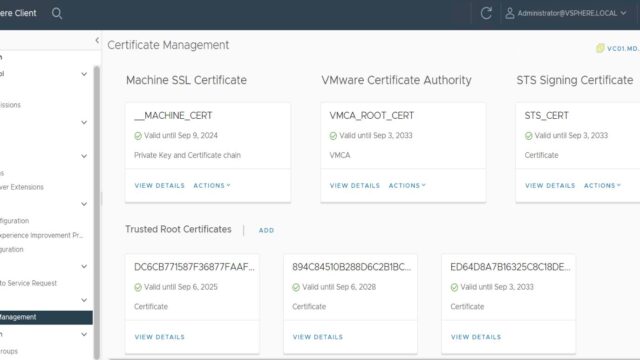640x360 pixels.
Task: Add a trusted root certificate
Action: pyautogui.click(x=266, y=230)
